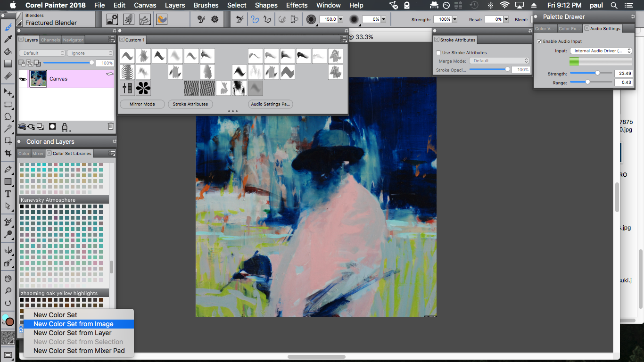Select the Dropper tool in the toolbox

[x=8, y=40]
